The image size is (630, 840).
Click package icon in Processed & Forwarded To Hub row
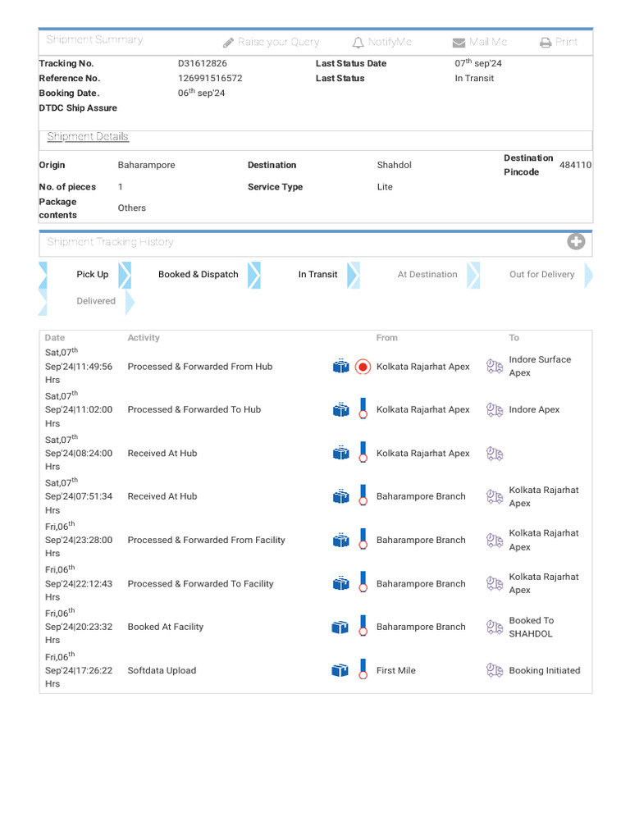pyautogui.click(x=340, y=410)
